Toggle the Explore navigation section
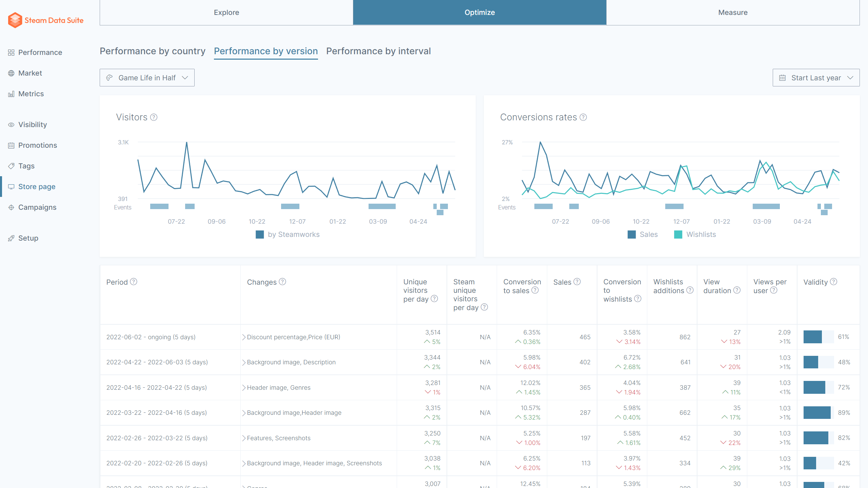Image resolution: width=868 pixels, height=488 pixels. point(226,12)
